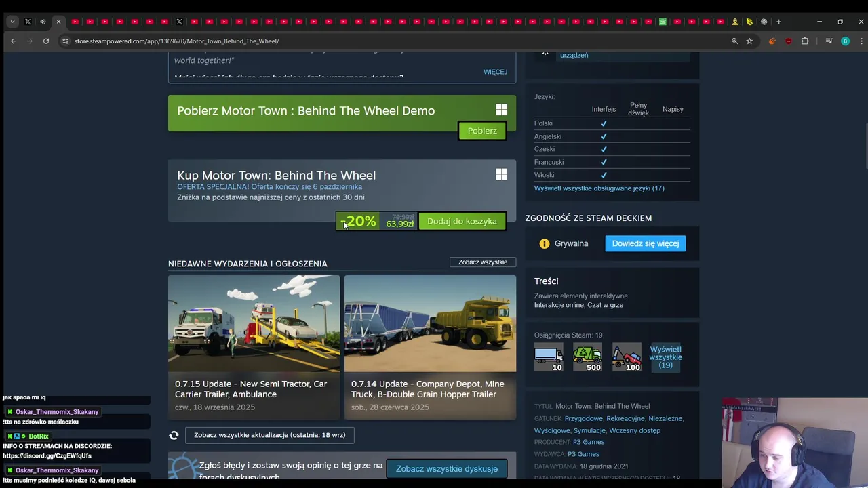Image resolution: width=868 pixels, height=488 pixels.
Task: Download the demo with Pobierz button
Action: (x=482, y=131)
